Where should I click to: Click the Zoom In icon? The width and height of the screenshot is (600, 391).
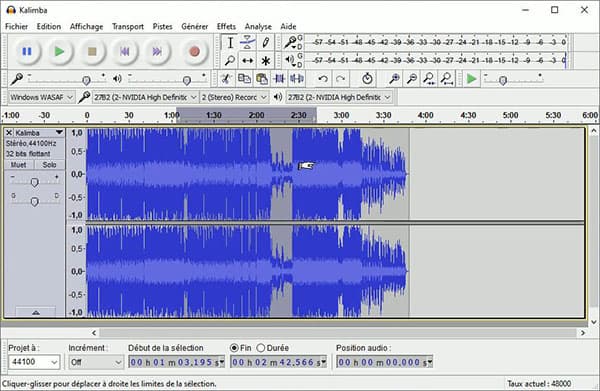pos(394,79)
